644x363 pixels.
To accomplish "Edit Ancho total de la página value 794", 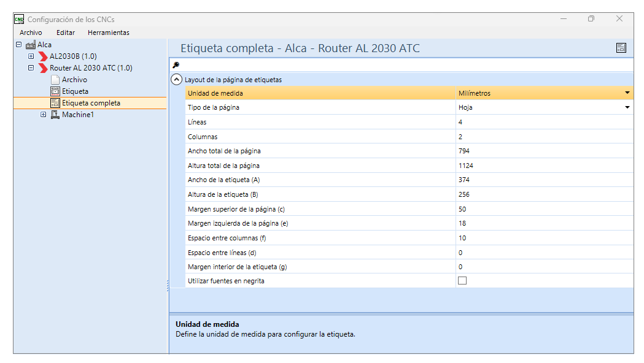I will 544,151.
